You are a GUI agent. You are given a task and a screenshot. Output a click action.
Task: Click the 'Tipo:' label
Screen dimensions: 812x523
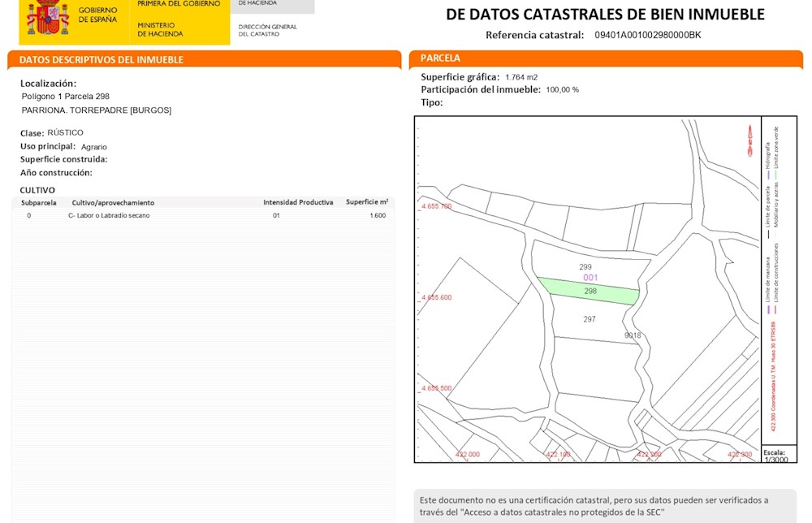(432, 102)
